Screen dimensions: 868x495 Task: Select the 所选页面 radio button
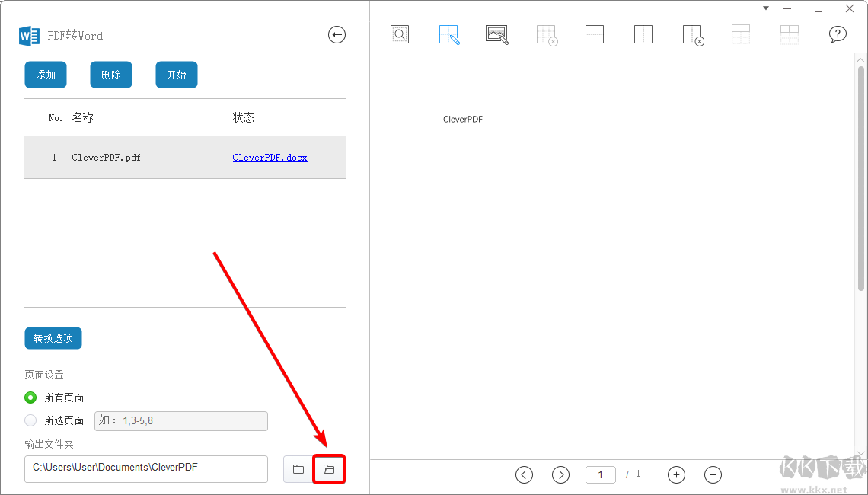pyautogui.click(x=30, y=420)
